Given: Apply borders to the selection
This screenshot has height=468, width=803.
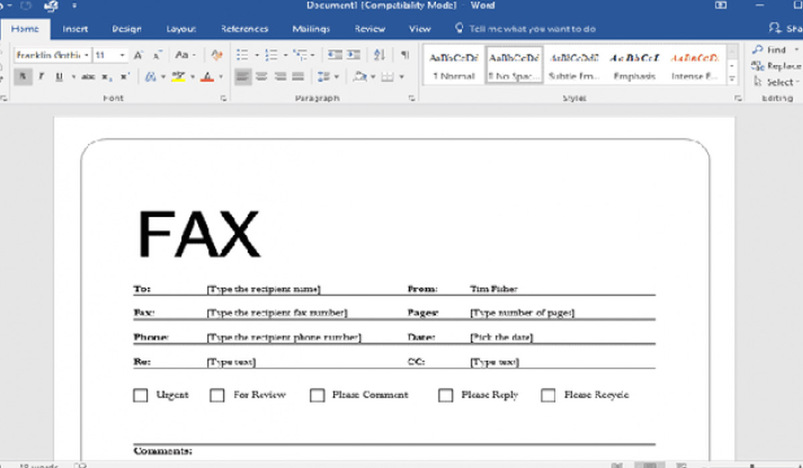Looking at the screenshot, I should click(388, 77).
